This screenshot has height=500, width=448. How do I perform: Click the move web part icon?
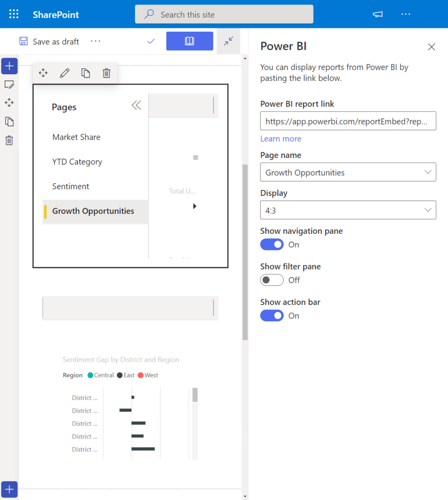(x=43, y=73)
